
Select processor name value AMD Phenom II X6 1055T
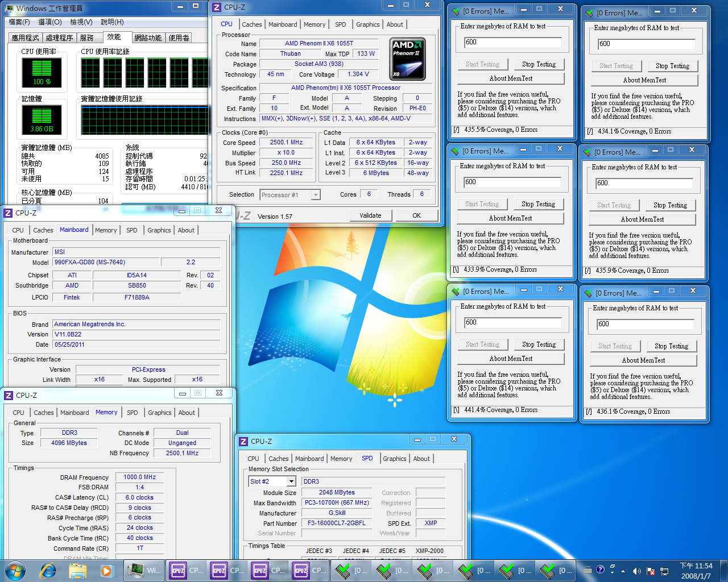pyautogui.click(x=319, y=43)
